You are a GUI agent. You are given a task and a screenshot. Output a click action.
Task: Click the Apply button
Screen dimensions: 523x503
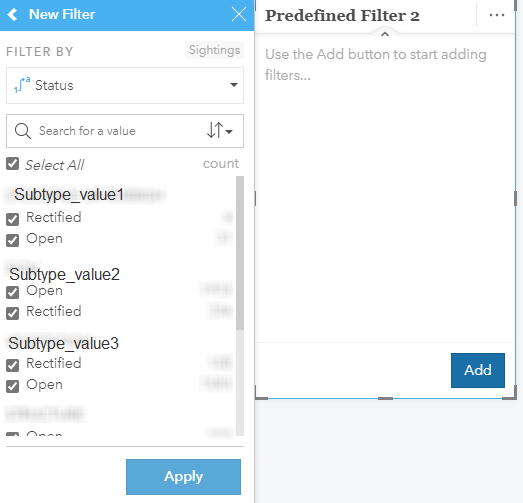click(183, 477)
